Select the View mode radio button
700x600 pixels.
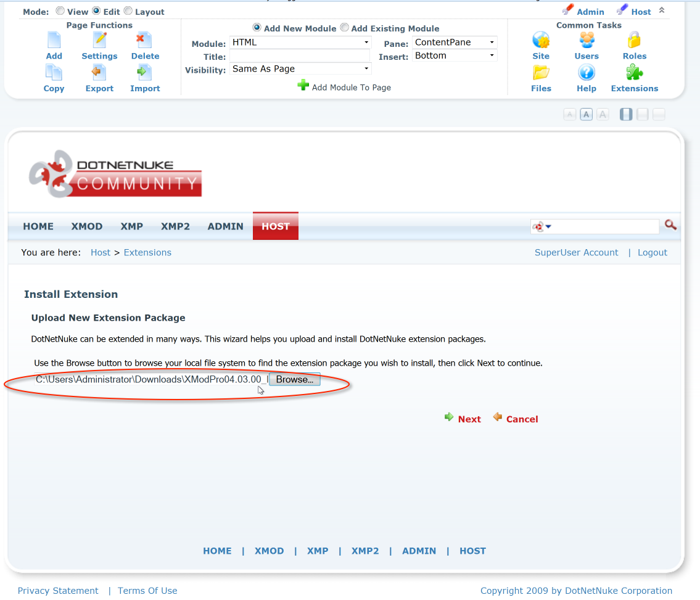[60, 10]
